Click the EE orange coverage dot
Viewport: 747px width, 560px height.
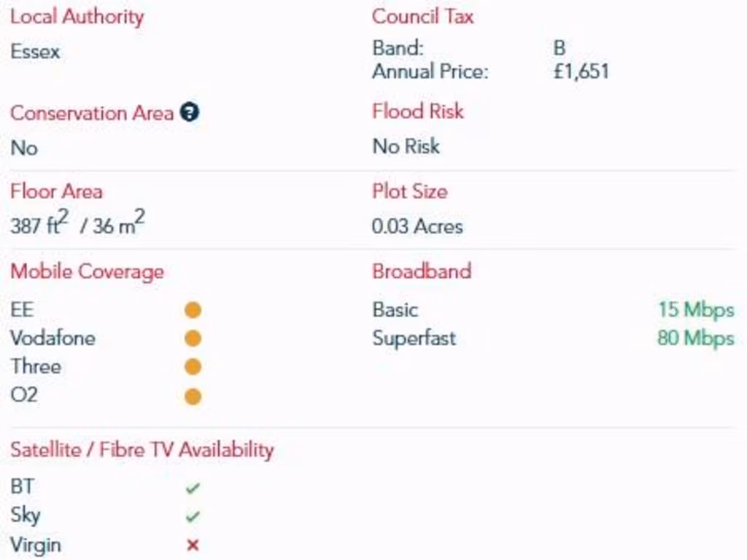tap(193, 310)
